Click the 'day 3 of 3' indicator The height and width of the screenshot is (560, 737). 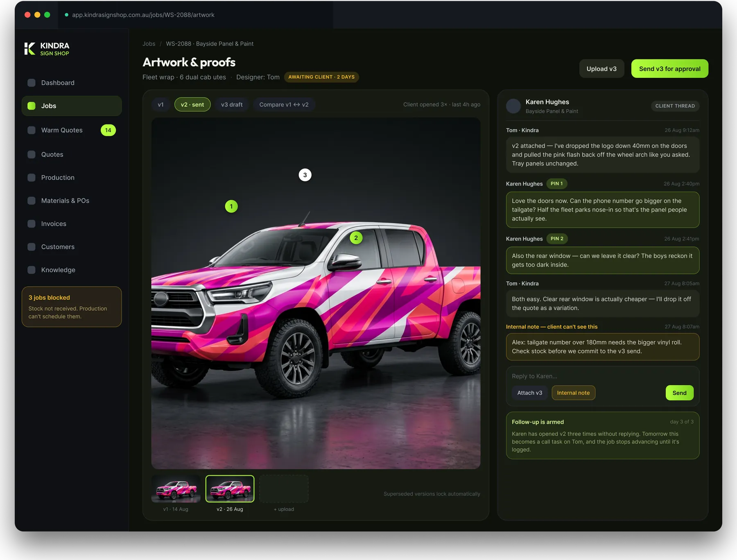[x=681, y=422]
